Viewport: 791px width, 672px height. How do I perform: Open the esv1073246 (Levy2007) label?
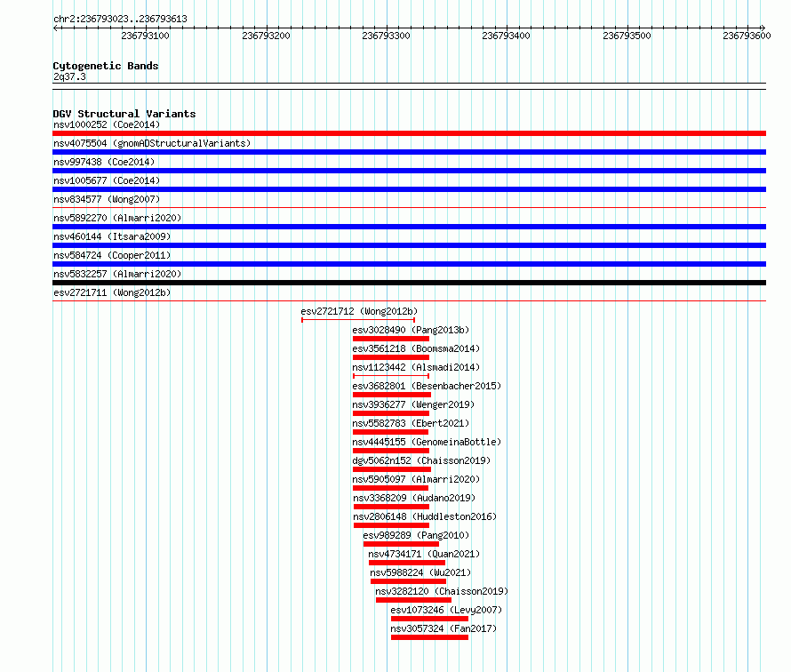[446, 610]
